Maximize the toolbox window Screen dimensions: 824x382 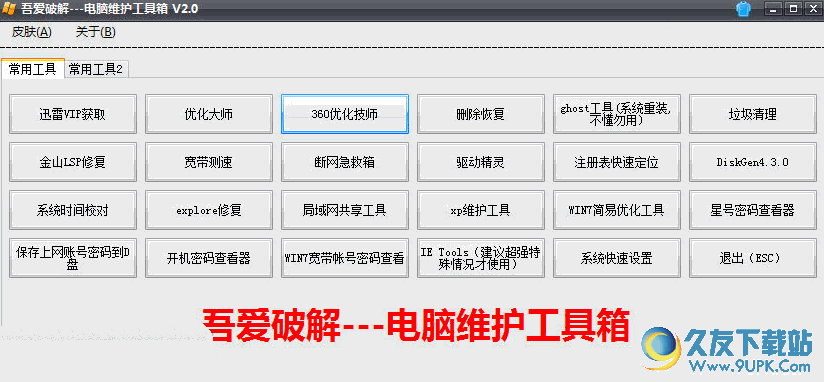pyautogui.click(x=794, y=8)
